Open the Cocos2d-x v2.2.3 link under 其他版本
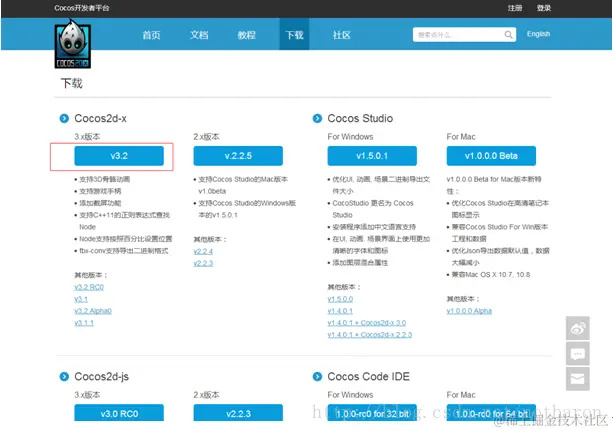 [203, 264]
